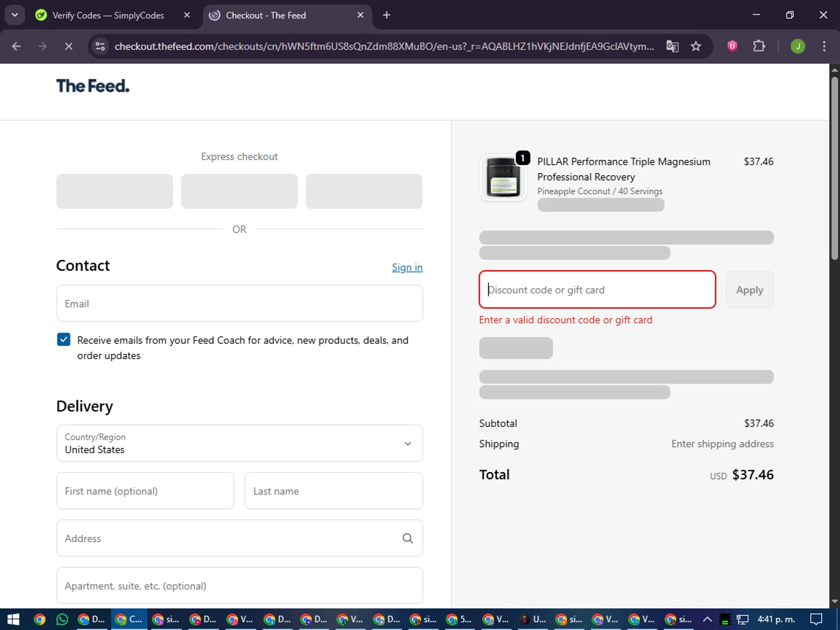840x630 pixels.
Task: Click the scrollbar up arrow
Action: tap(834, 70)
